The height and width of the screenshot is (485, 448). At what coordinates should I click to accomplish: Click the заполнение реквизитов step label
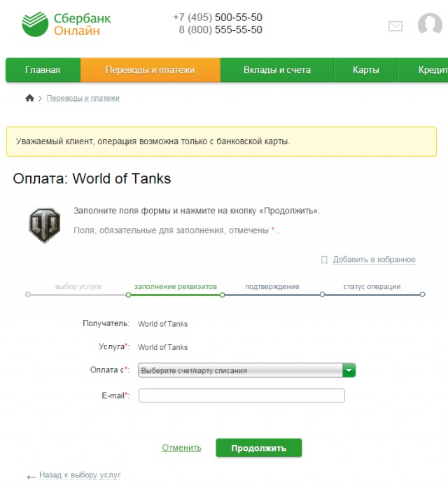(176, 287)
